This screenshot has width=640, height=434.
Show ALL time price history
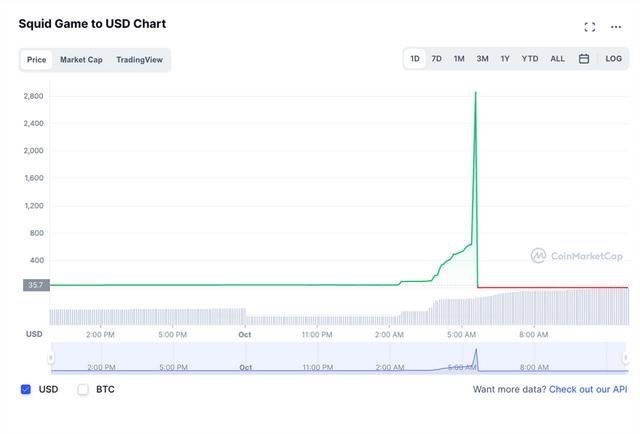[x=557, y=59]
